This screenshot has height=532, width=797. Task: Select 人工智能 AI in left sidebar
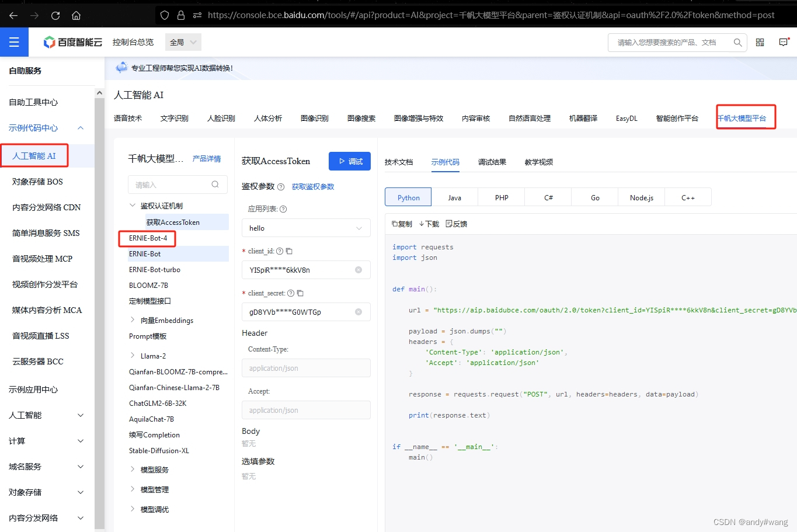point(34,156)
